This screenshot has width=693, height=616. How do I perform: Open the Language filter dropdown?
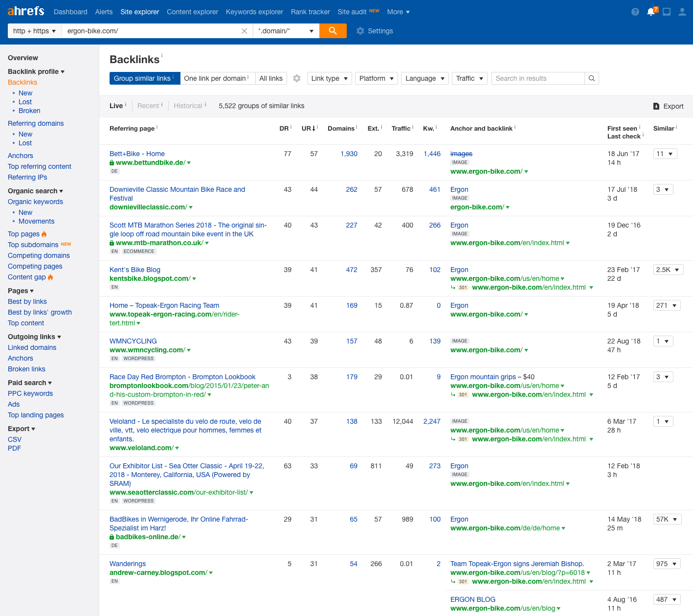(425, 78)
